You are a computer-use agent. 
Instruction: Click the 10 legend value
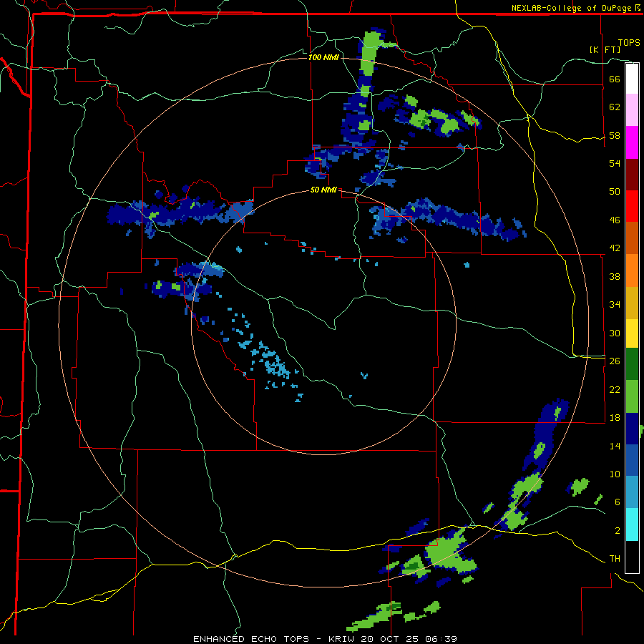pos(615,474)
